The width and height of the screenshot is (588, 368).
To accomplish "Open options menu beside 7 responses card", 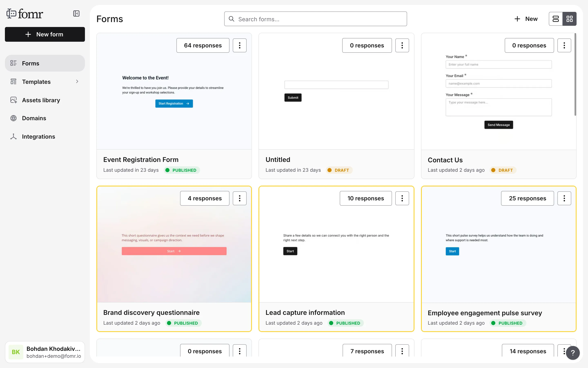I will [402, 351].
